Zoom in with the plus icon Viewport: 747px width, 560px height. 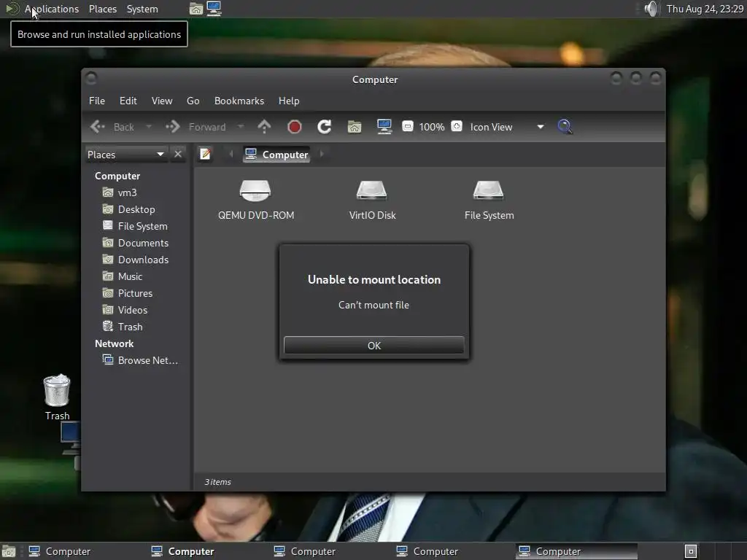coord(457,126)
